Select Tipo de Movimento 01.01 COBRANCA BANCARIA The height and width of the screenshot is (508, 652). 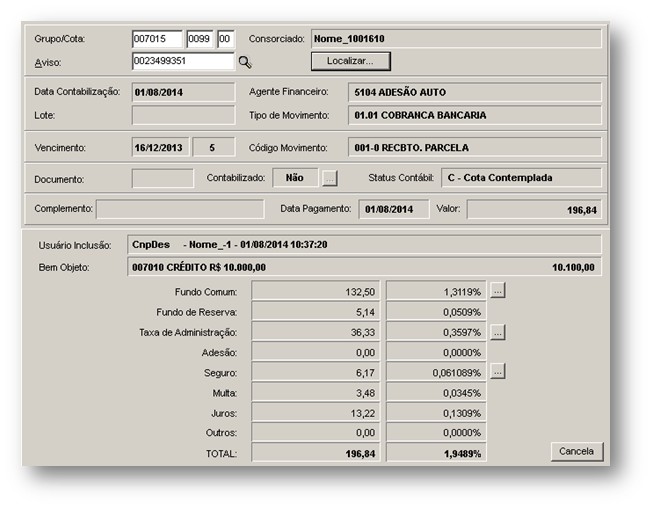pos(474,115)
